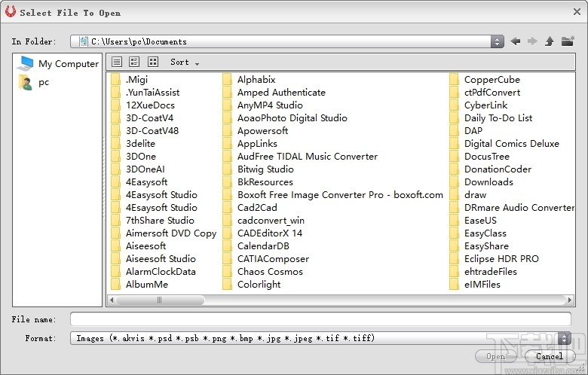588x375 pixels.
Task: Click the Back arrow navigation icon
Action: point(515,41)
